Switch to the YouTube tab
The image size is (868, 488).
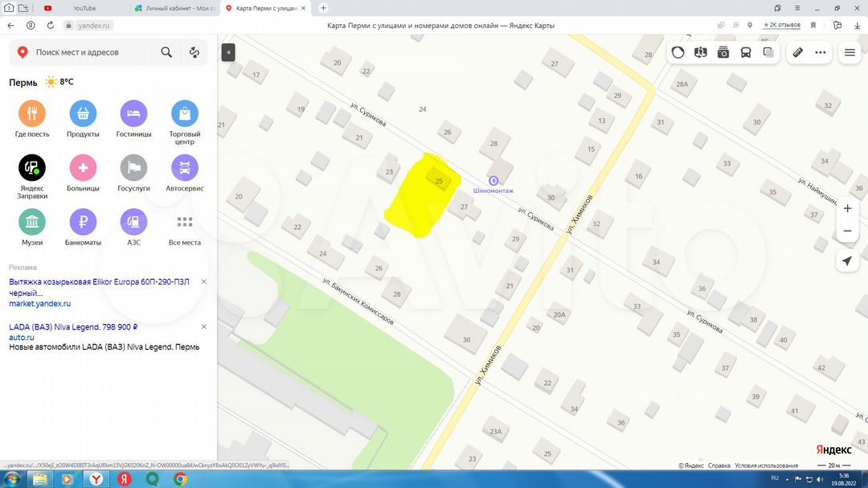pos(84,8)
